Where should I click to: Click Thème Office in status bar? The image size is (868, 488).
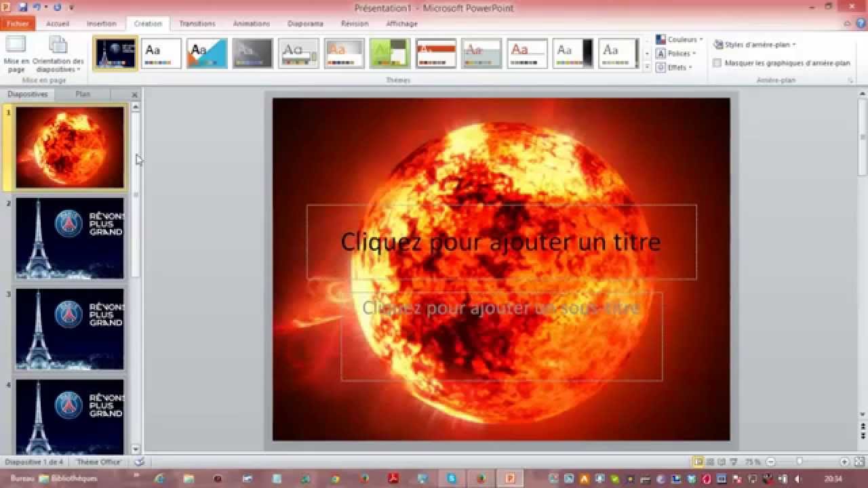(x=99, y=462)
